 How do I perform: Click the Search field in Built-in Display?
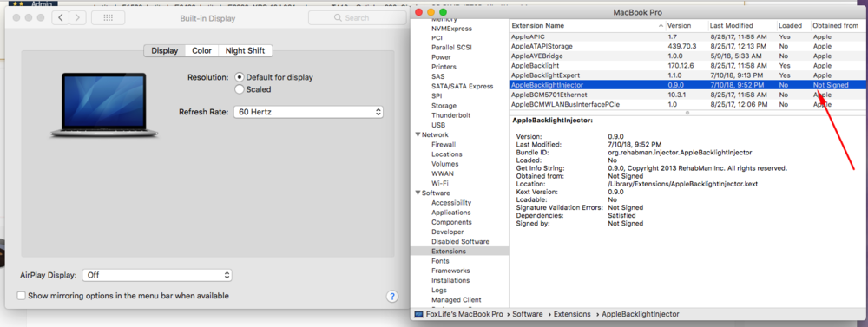(357, 17)
